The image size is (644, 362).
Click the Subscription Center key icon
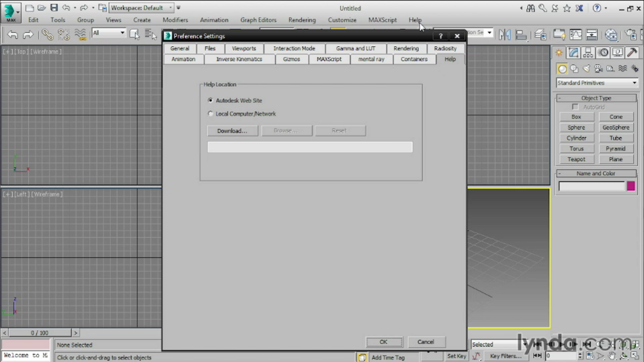pyautogui.click(x=543, y=8)
